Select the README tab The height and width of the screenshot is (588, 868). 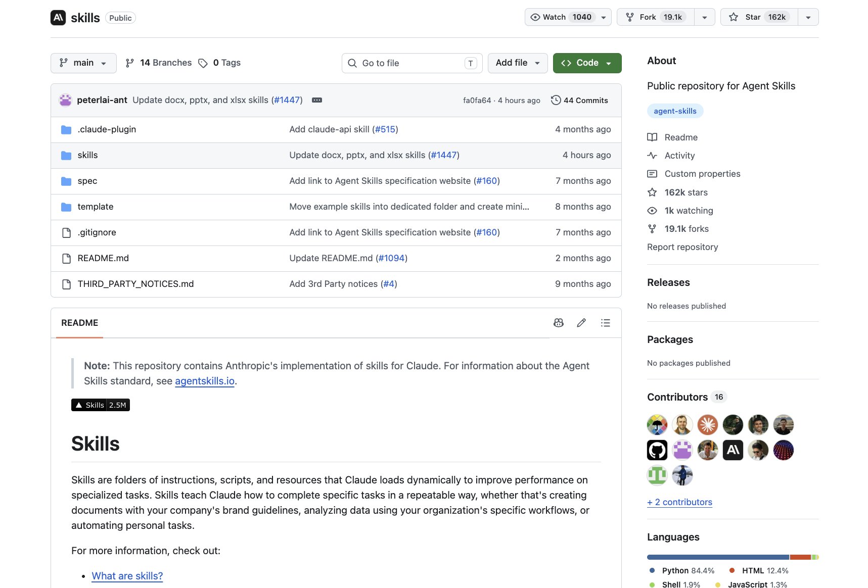tap(79, 323)
